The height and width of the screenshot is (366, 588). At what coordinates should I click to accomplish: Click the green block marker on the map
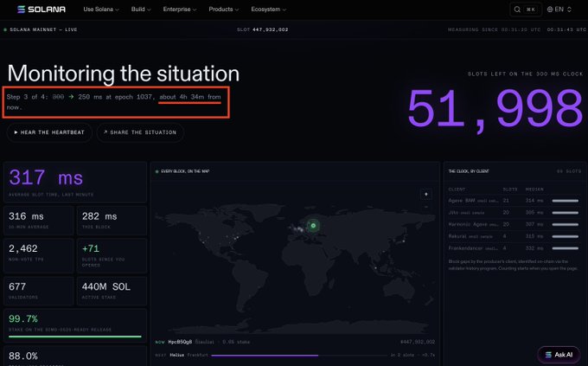313,226
